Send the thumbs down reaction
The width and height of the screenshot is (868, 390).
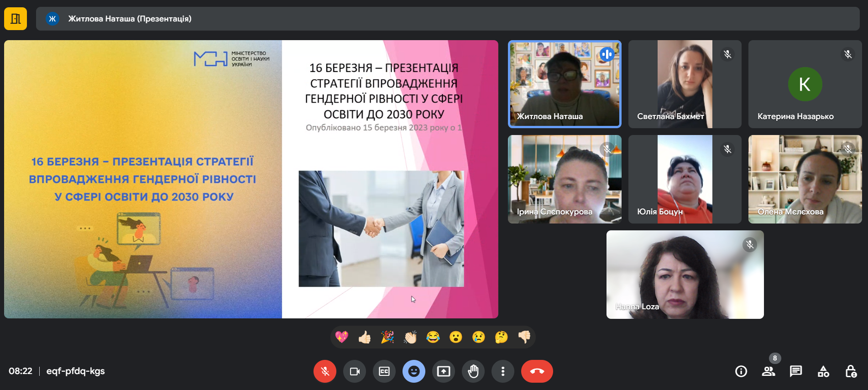[524, 337]
